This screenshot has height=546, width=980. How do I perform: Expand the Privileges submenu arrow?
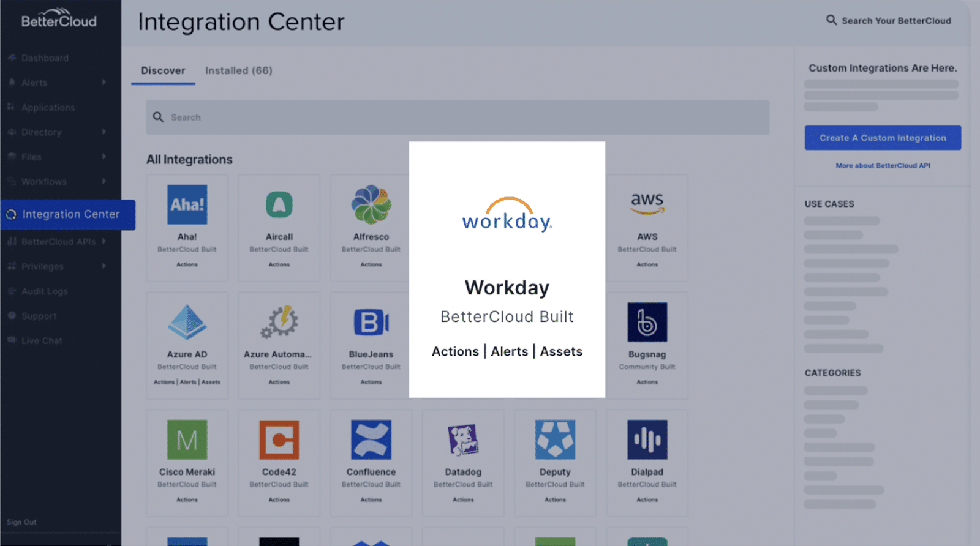click(x=104, y=266)
